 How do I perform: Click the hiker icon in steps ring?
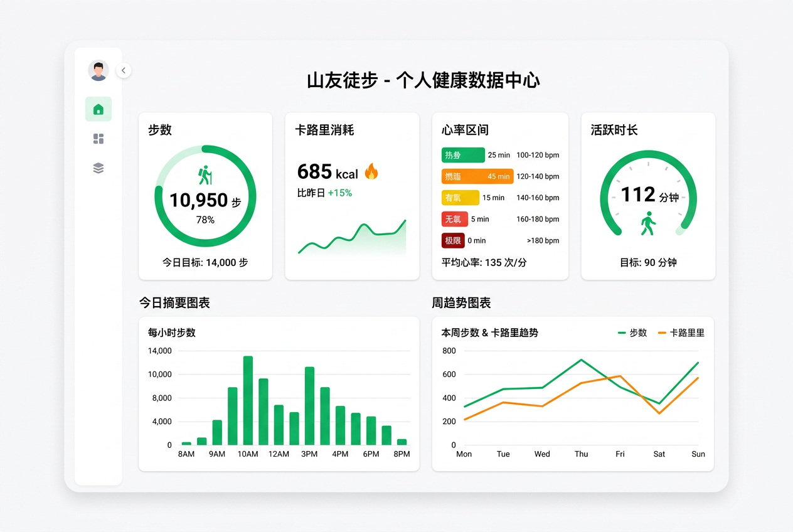(205, 175)
